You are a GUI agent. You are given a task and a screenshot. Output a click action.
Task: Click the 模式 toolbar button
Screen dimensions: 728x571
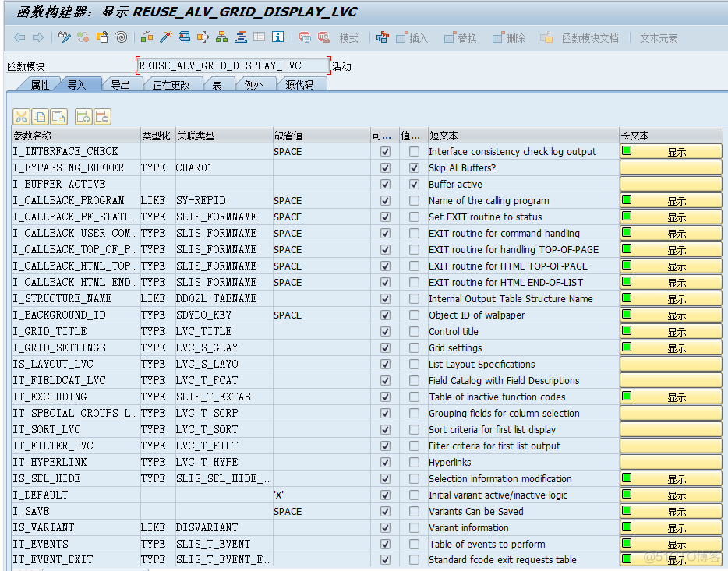[x=348, y=38]
